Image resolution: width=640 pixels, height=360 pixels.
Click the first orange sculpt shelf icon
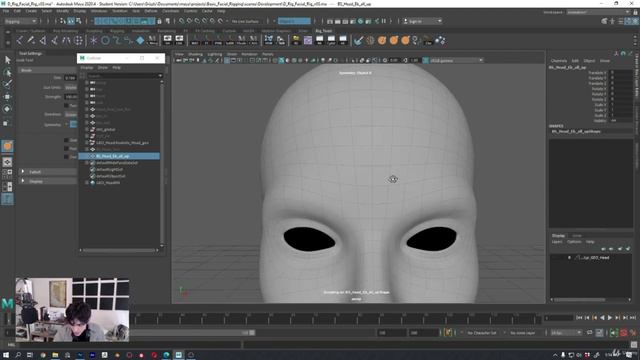(x=382, y=40)
